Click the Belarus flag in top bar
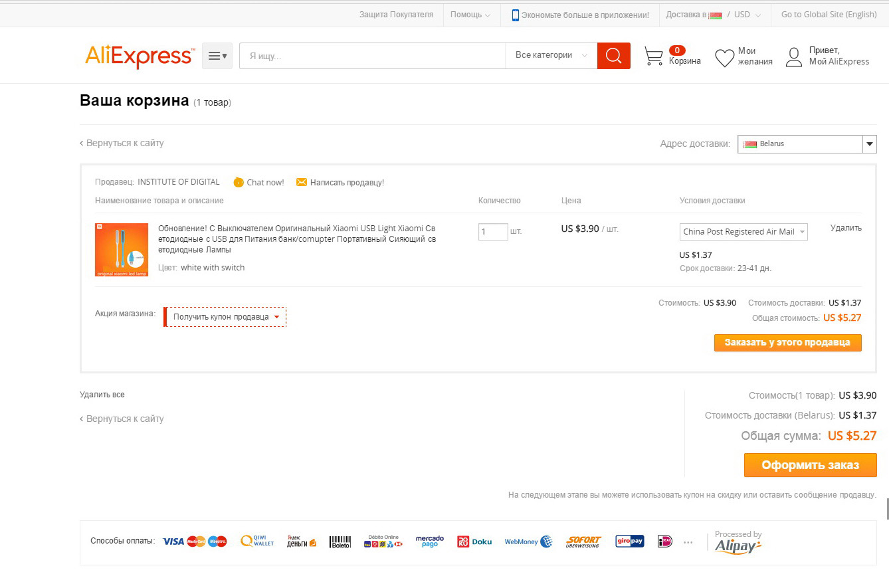Viewport: 889px width, 588px height. [716, 15]
